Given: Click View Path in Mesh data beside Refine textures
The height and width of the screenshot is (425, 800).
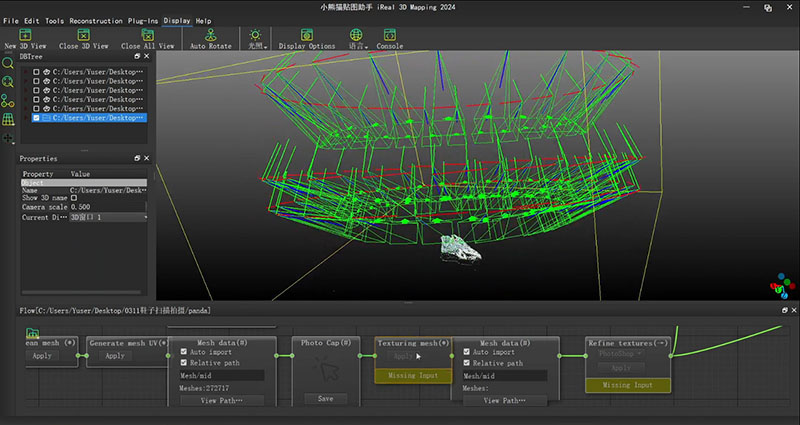Looking at the screenshot, I should coord(505,401).
